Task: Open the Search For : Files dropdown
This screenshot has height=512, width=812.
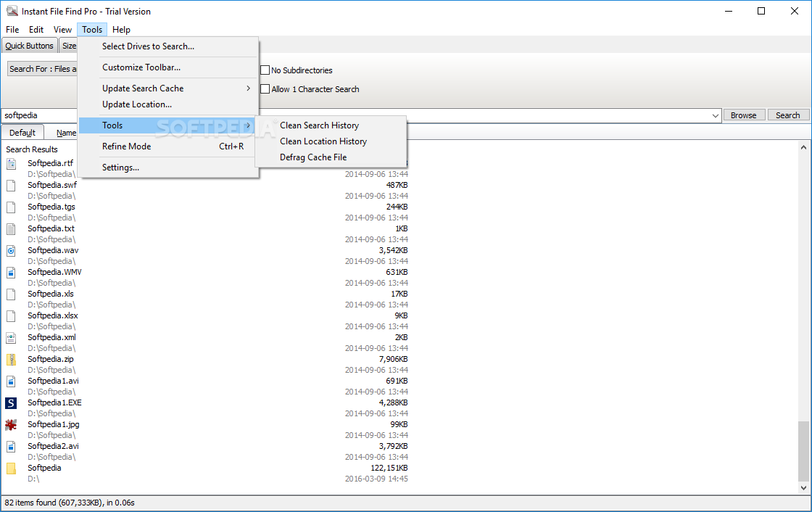Action: click(x=43, y=69)
